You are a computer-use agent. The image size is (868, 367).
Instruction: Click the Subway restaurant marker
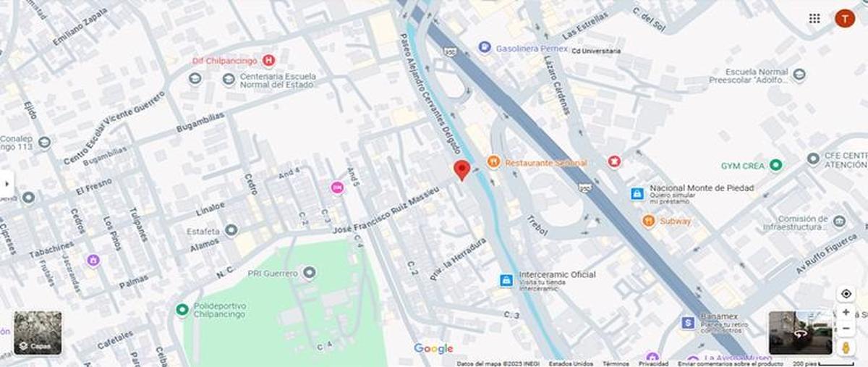648,221
